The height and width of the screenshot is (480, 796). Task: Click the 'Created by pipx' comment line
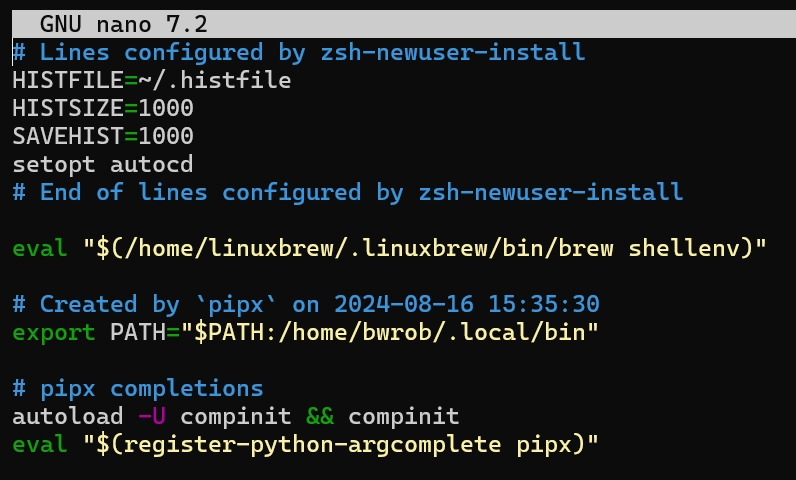319,304
